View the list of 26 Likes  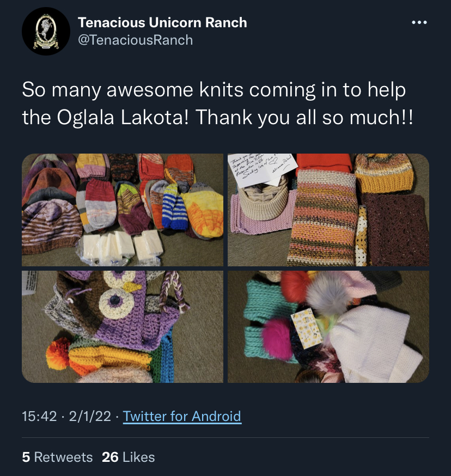[x=128, y=457]
